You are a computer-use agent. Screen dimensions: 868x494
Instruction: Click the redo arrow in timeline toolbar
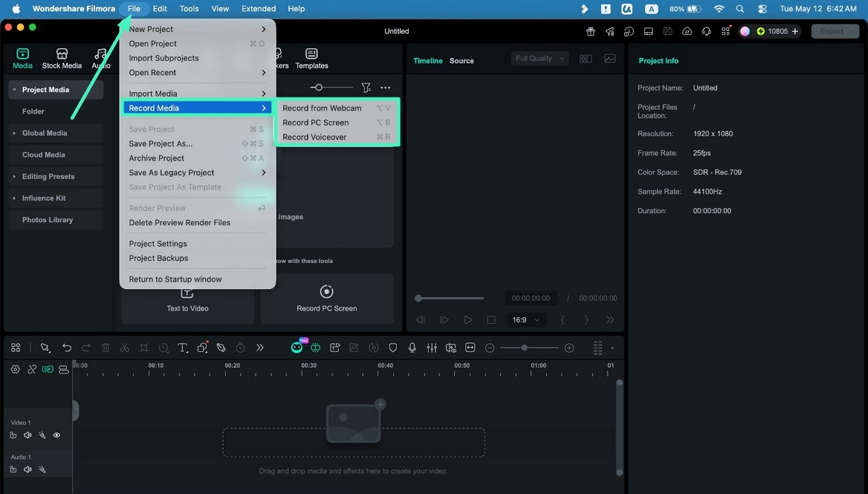(x=86, y=348)
